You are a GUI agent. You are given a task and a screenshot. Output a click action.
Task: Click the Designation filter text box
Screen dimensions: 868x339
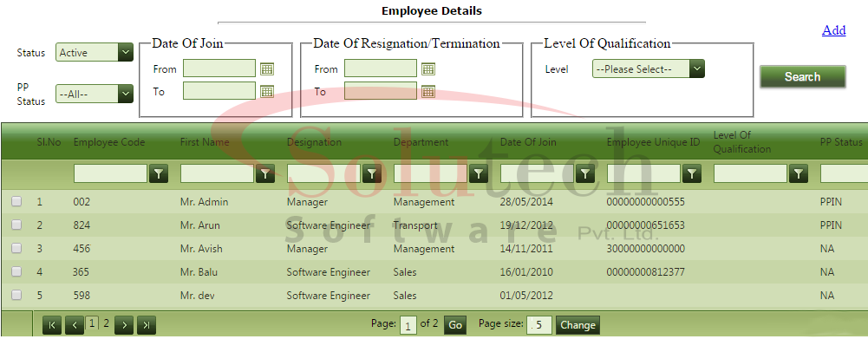coord(323,174)
